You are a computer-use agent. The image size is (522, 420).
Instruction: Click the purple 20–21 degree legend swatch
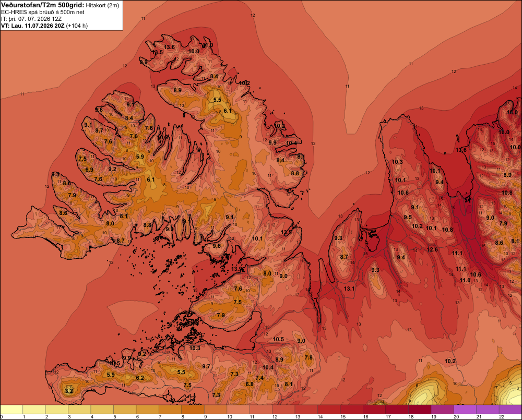465,410
